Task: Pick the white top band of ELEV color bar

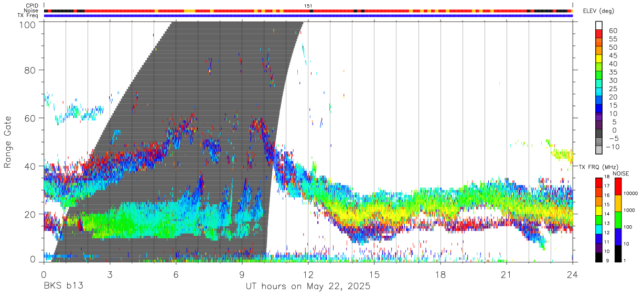Action: tap(599, 25)
